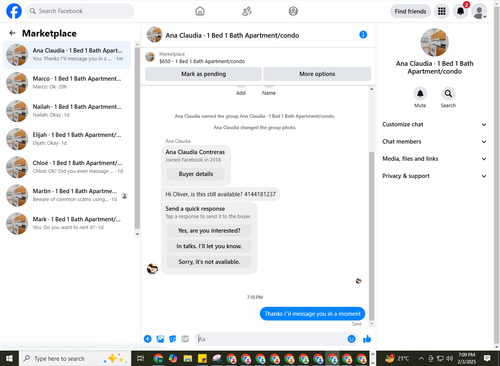Open the Facebook apps menu grid icon
The height and width of the screenshot is (366, 500).
tap(442, 11)
